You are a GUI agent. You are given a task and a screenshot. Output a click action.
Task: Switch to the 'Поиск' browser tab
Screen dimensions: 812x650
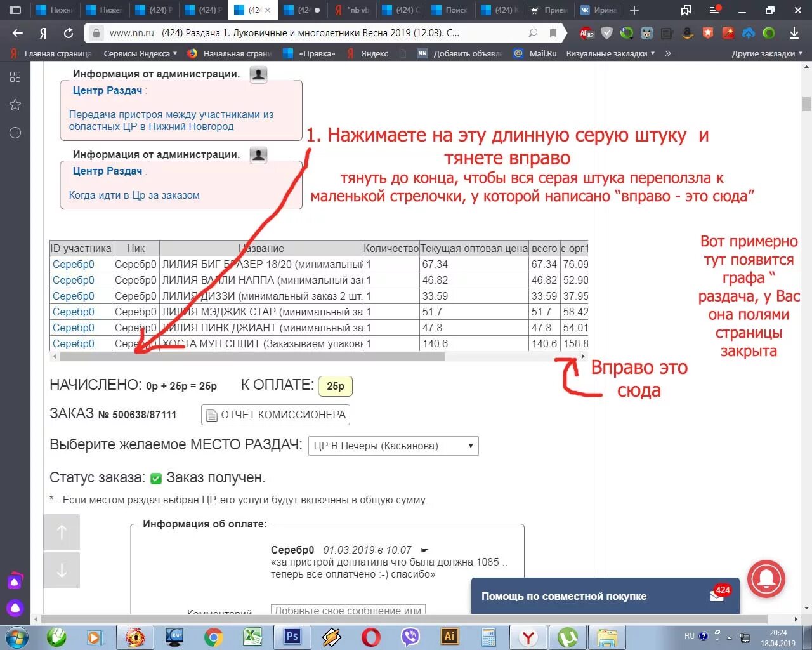coord(450,10)
